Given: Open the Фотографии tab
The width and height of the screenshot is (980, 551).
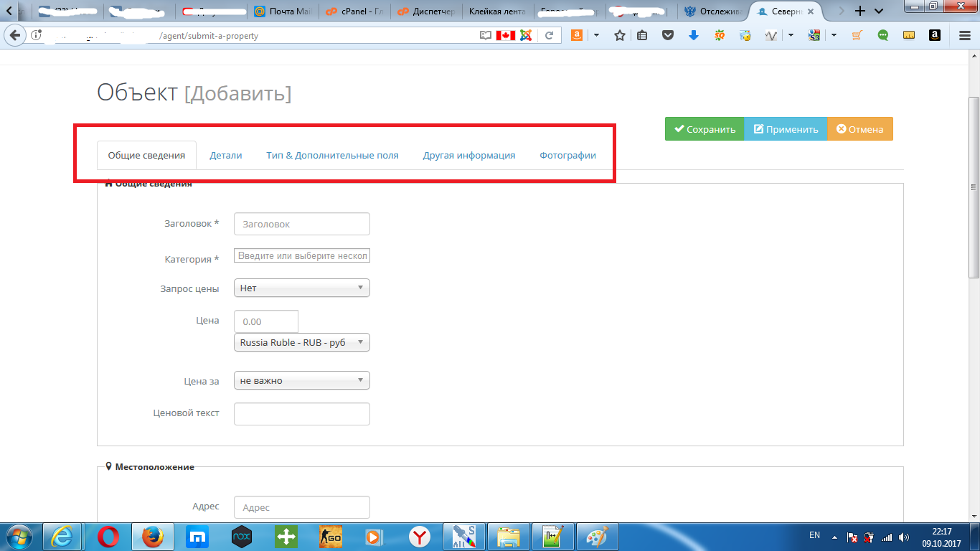Looking at the screenshot, I should point(567,155).
